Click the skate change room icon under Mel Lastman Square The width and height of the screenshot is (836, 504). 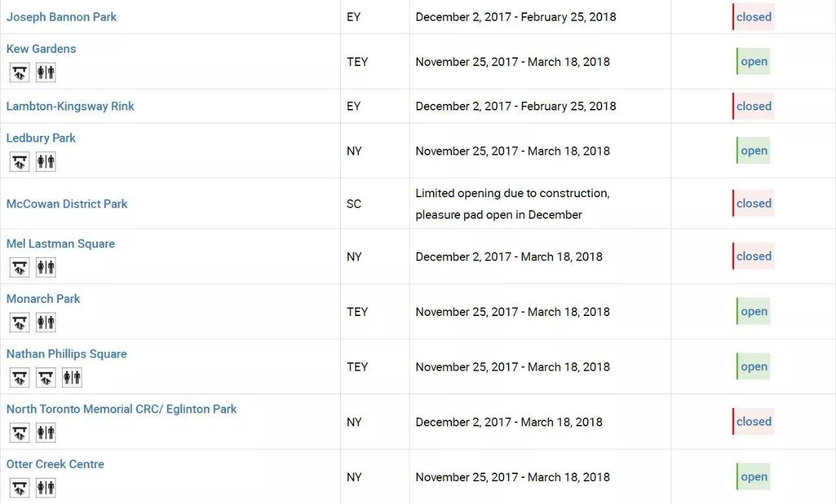click(20, 268)
